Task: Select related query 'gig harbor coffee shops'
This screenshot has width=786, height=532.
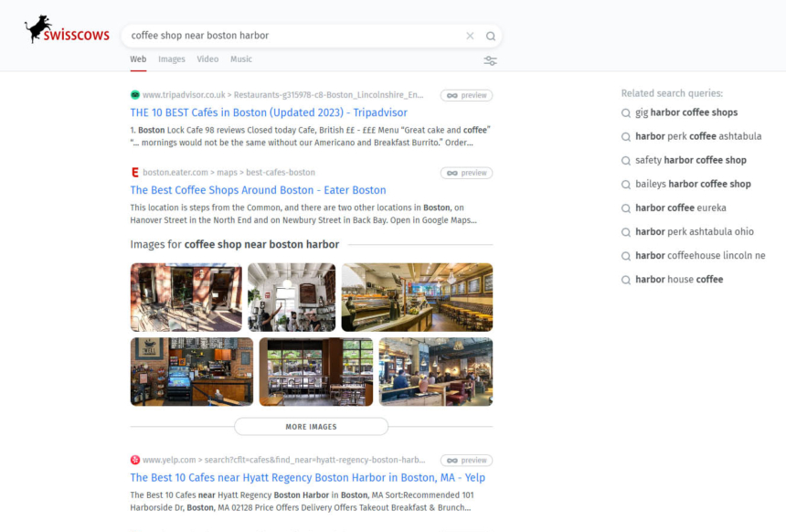Action: 685,112
